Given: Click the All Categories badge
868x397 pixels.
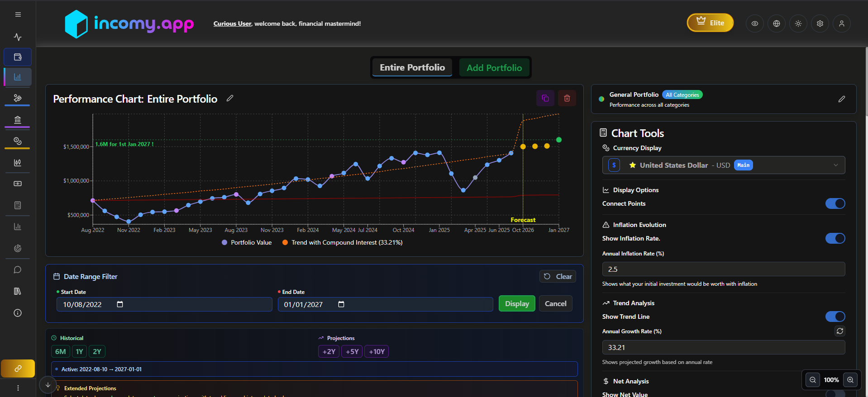Looking at the screenshot, I should (x=682, y=95).
